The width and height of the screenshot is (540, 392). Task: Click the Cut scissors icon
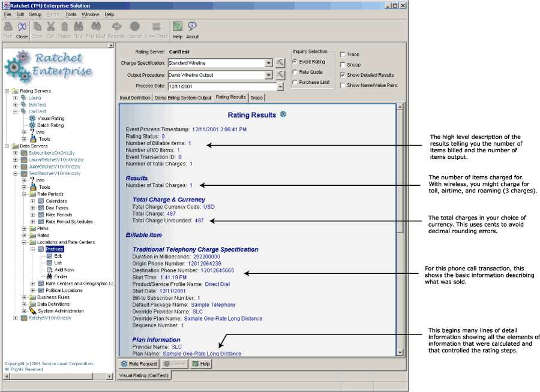click(50, 27)
